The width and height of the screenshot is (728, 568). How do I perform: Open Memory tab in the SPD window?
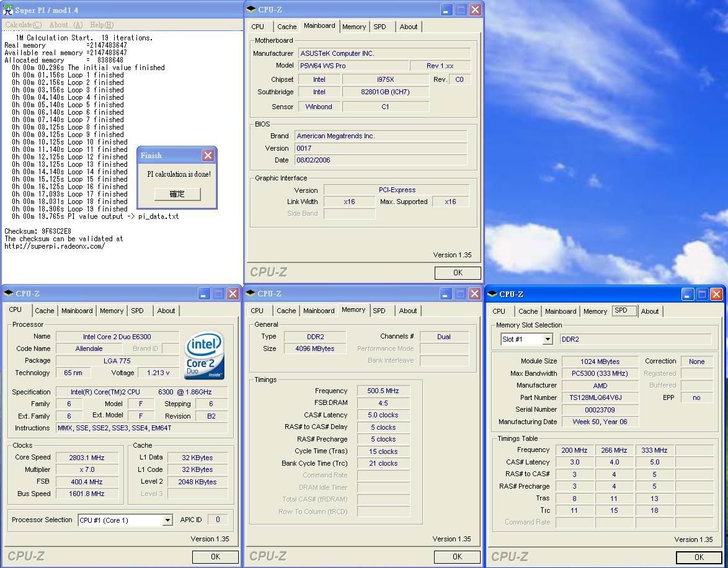click(595, 311)
